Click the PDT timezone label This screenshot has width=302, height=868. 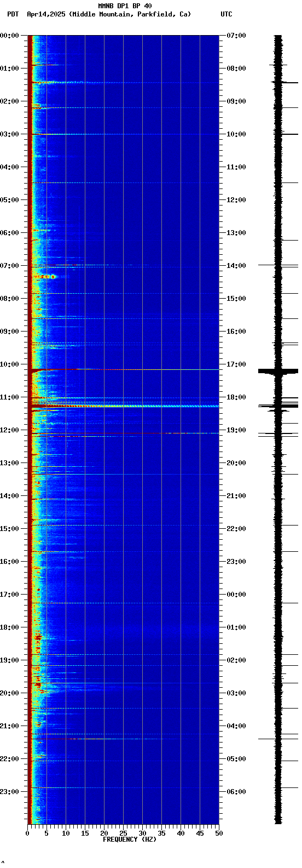pyautogui.click(x=13, y=14)
